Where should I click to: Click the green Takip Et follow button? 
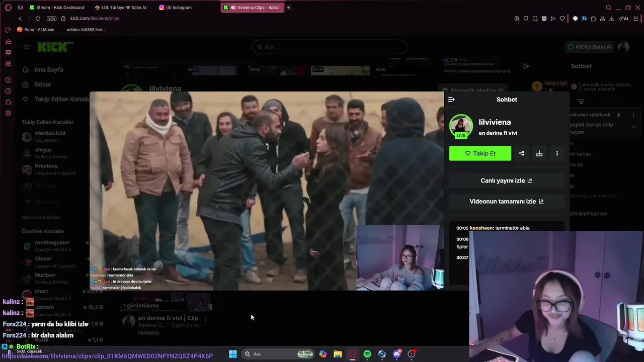tap(480, 153)
